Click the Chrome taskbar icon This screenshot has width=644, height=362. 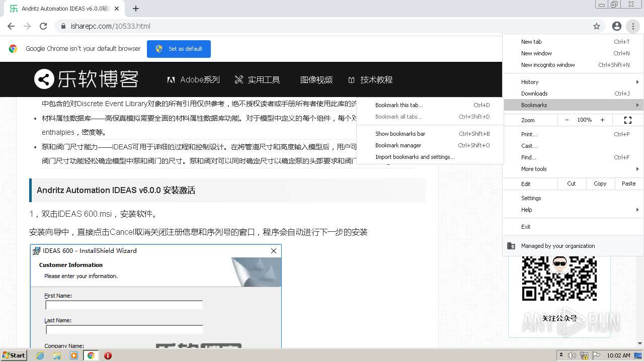91,355
